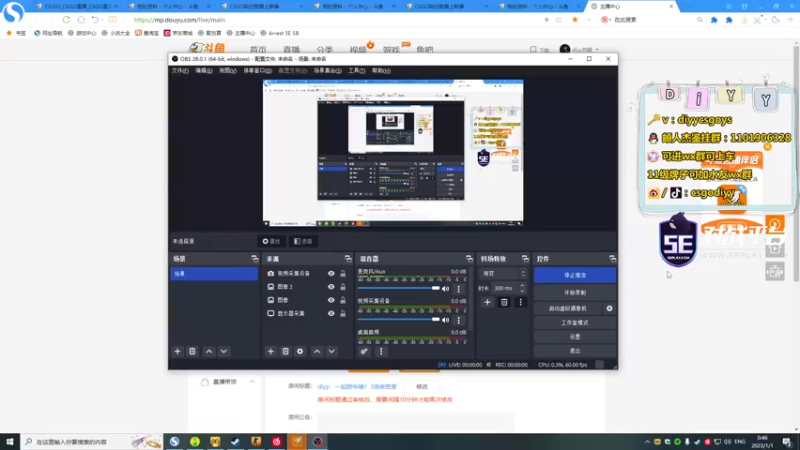Mute the 麦克风/Aux audio channel

point(445,289)
